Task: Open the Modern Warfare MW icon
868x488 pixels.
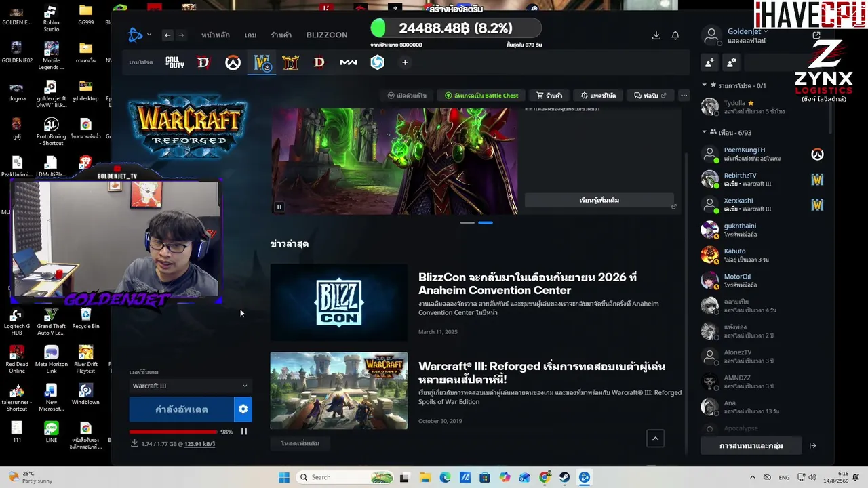Action: [349, 62]
